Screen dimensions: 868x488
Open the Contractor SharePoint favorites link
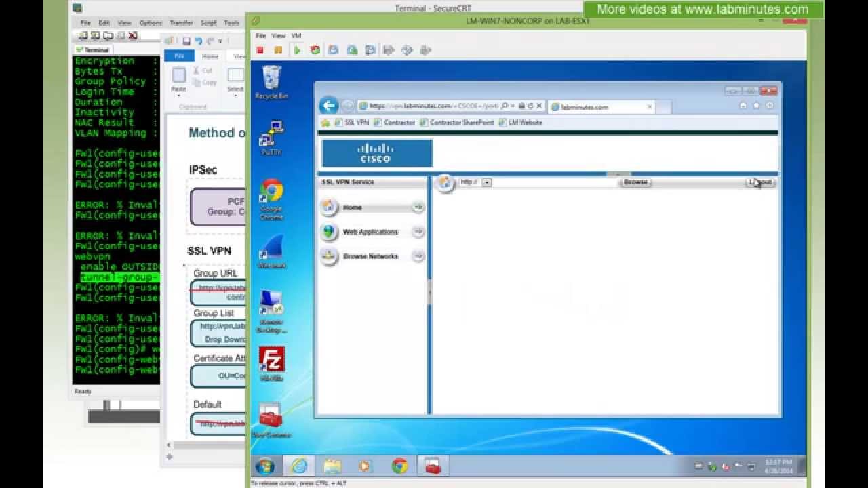(x=457, y=123)
